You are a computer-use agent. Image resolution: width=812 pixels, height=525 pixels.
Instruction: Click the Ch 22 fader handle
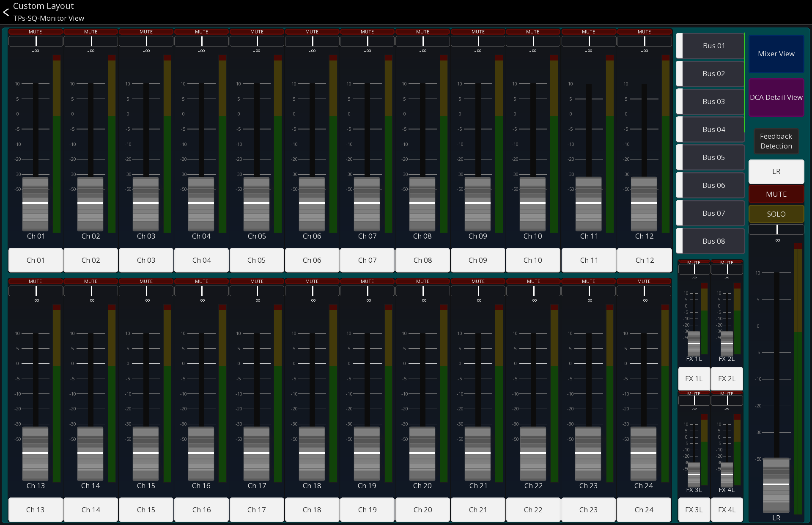click(533, 453)
